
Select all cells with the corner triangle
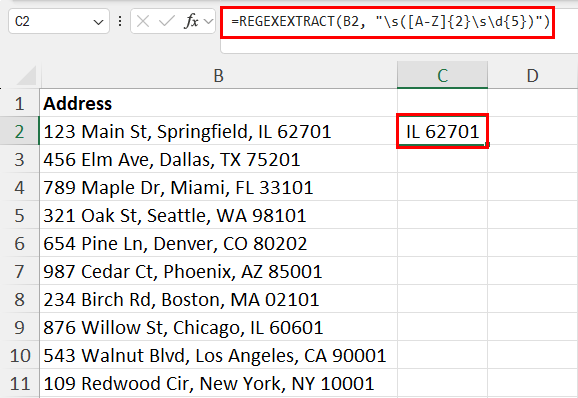click(26, 76)
